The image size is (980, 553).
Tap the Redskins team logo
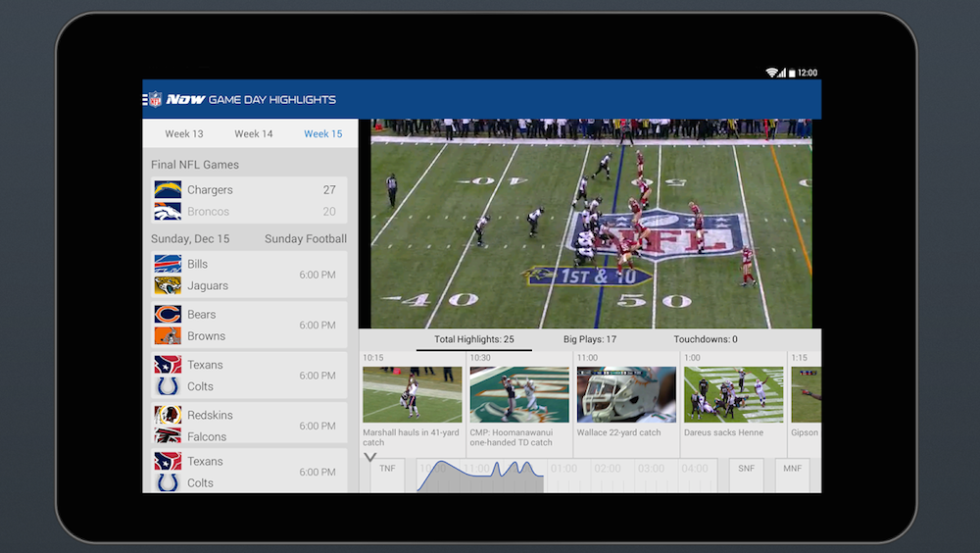(168, 415)
